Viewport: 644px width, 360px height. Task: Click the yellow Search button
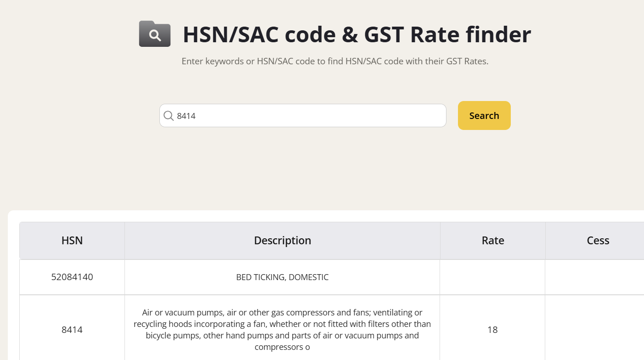484,116
